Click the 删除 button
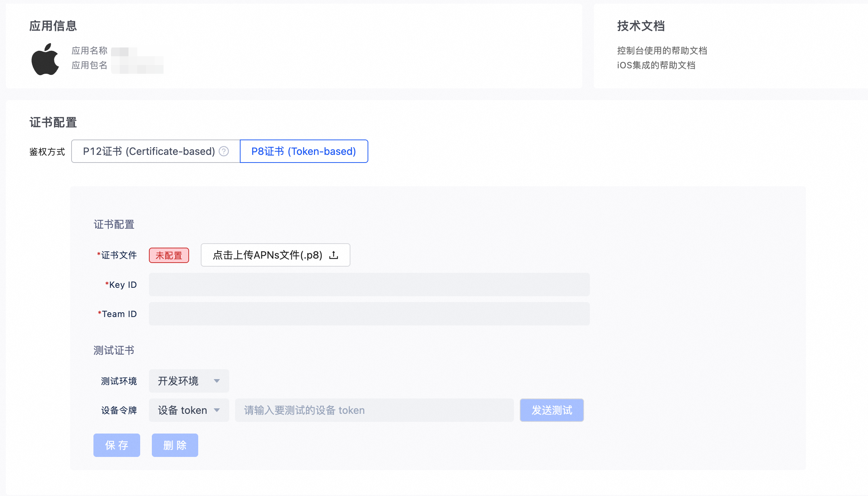 pyautogui.click(x=175, y=445)
